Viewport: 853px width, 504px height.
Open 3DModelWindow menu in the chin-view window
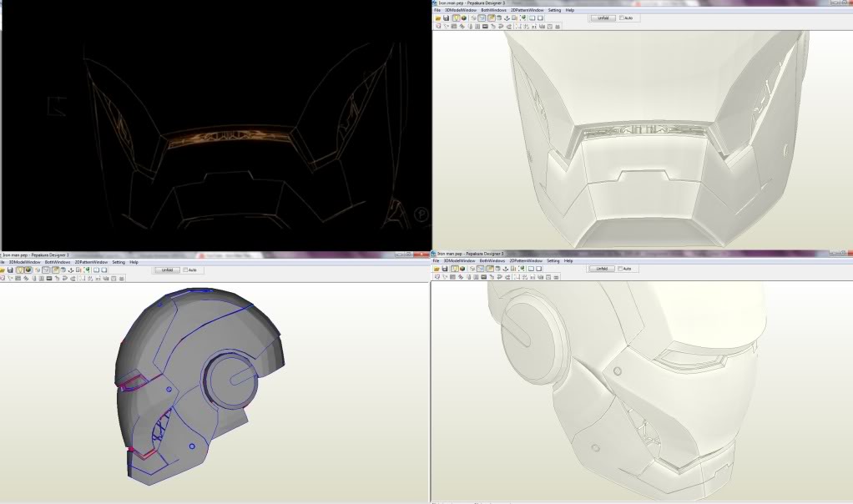click(x=461, y=10)
